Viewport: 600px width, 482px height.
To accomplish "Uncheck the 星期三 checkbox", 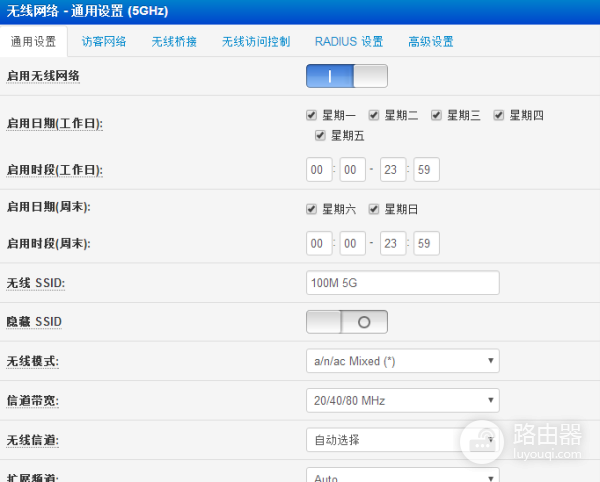I will click(x=436, y=115).
